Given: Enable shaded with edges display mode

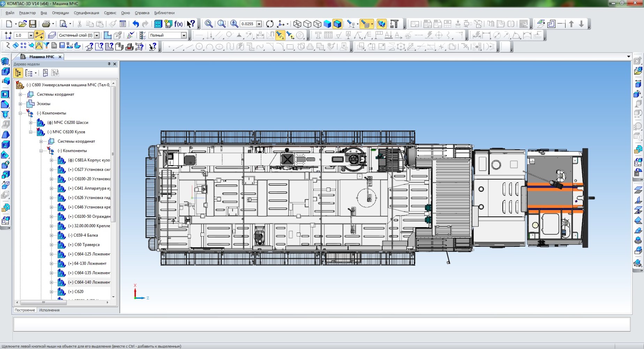Looking at the screenshot, I should point(337,24).
